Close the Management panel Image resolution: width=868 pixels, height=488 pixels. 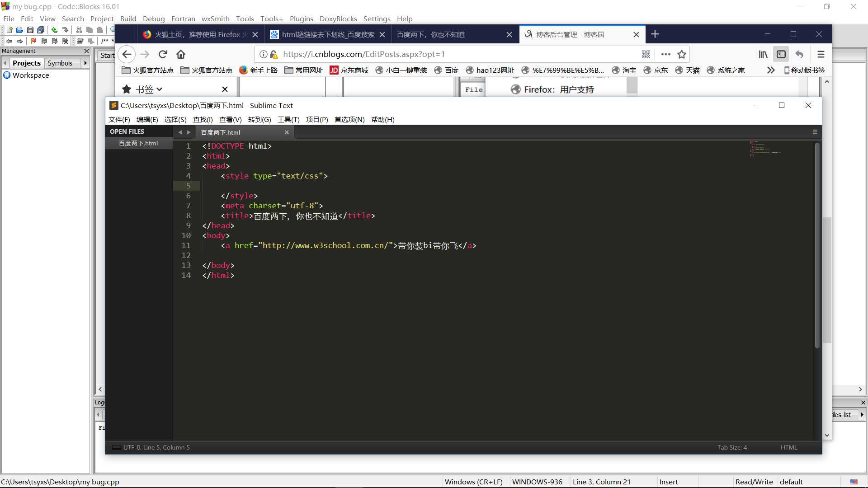[x=87, y=51]
